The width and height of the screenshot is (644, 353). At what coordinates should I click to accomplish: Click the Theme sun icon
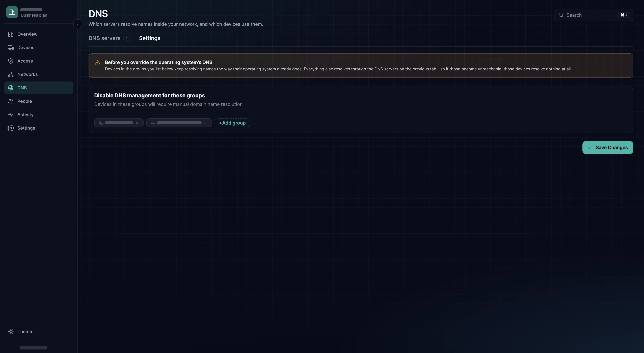[11, 332]
